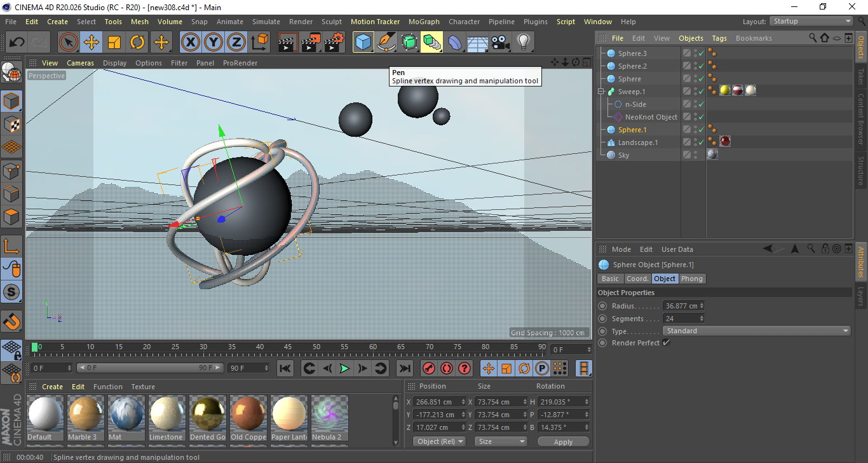The image size is (868, 463).
Task: Open the Sculpt menu
Action: [332, 22]
